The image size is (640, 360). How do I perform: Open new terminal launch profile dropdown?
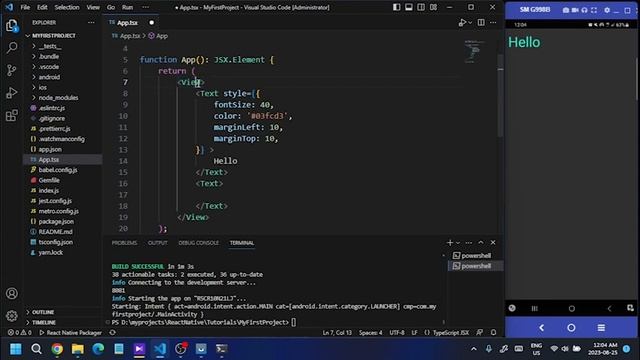coord(458,243)
